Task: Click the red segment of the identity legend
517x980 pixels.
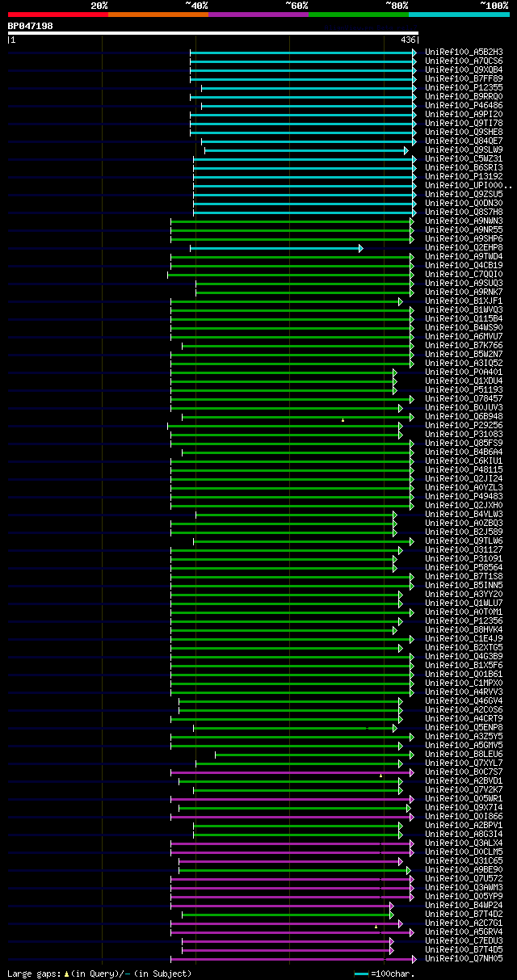Action: [x=58, y=15]
